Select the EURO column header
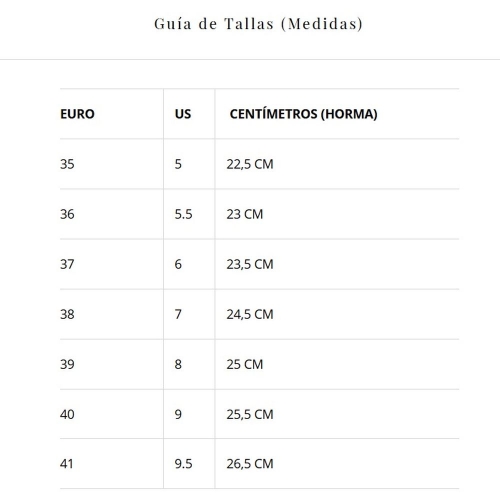 pos(77,114)
